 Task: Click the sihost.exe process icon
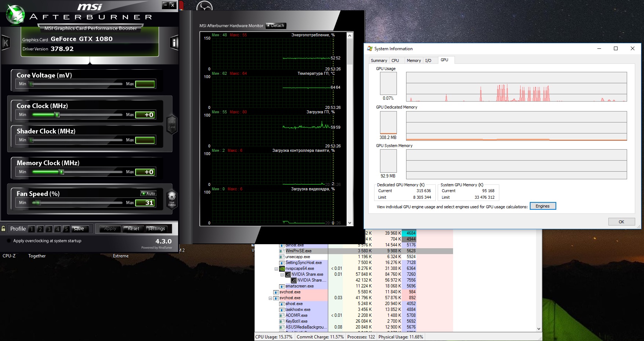282,304
